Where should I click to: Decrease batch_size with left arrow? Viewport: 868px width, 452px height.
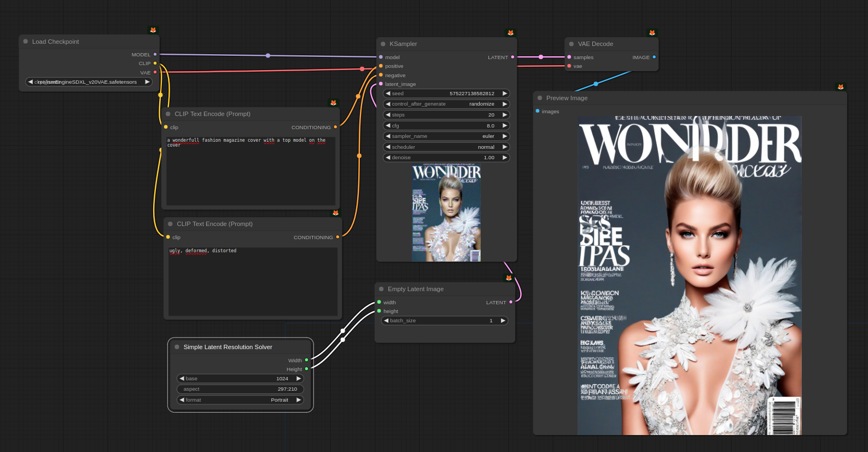[386, 321]
